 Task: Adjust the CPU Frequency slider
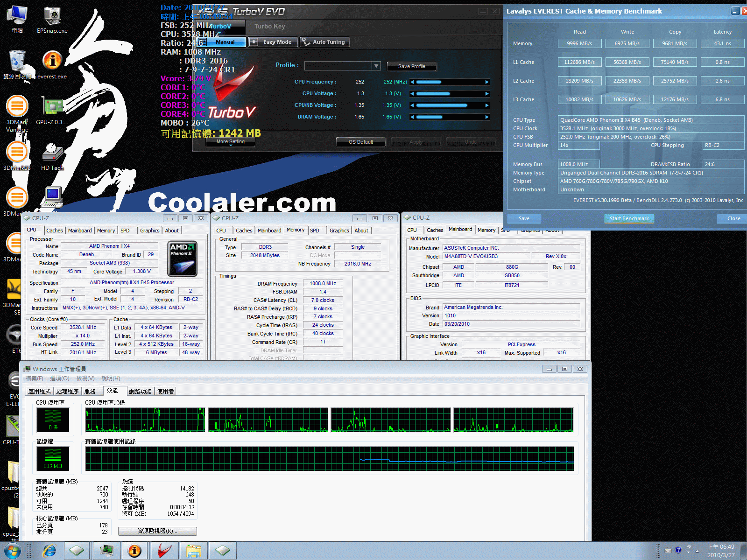click(449, 82)
